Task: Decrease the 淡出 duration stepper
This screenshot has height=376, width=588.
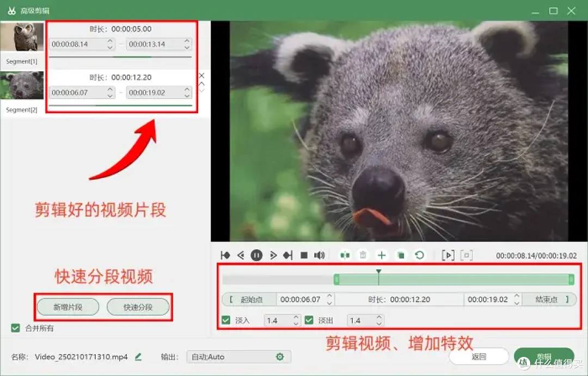Action: coord(379,324)
